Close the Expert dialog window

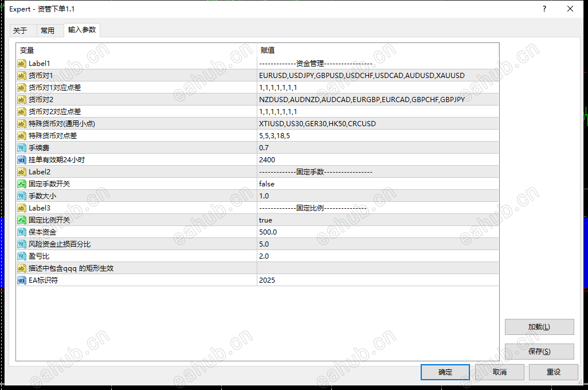click(x=570, y=9)
